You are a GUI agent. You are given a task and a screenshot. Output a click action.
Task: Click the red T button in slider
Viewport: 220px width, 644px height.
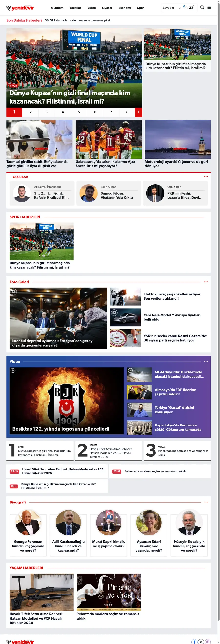(x=139, y=112)
